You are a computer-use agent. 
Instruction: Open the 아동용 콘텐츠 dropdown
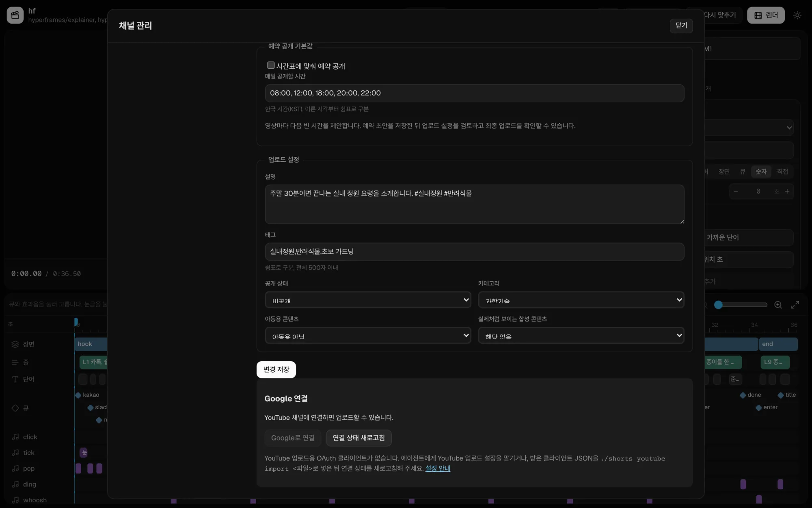click(x=368, y=336)
